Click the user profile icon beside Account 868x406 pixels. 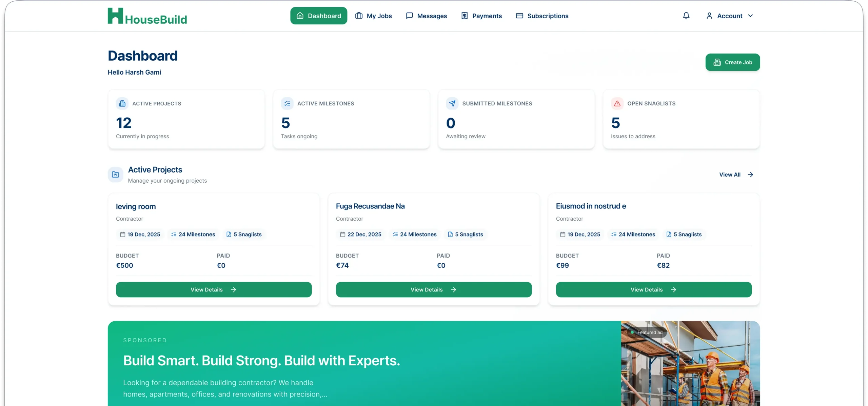pyautogui.click(x=709, y=16)
